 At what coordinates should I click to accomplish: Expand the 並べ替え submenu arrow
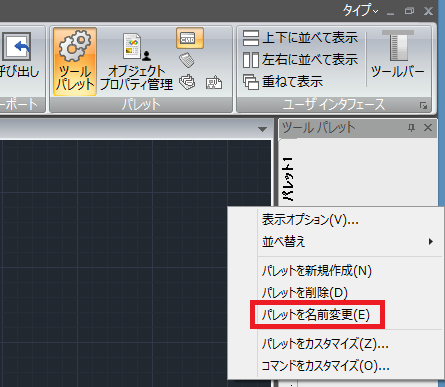click(431, 242)
